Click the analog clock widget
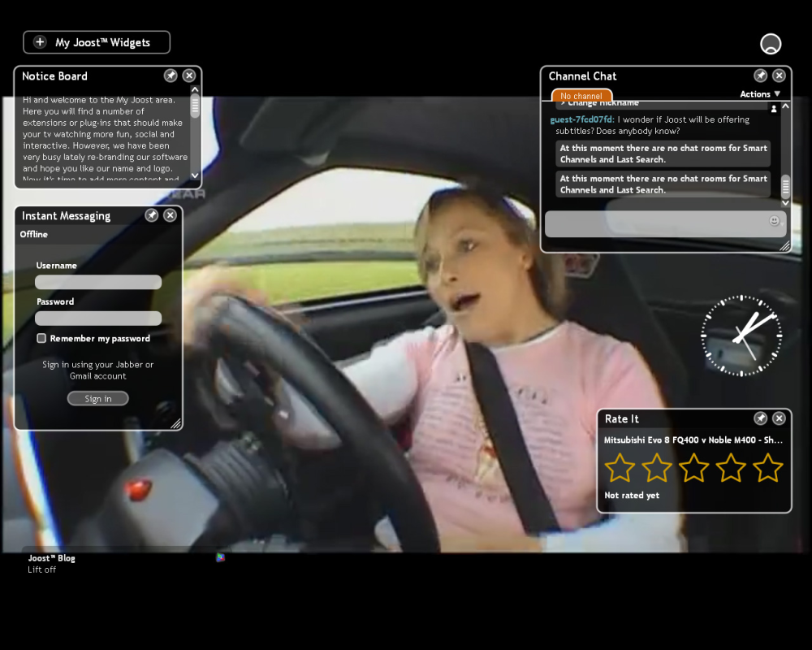The image size is (812, 650). click(x=741, y=336)
